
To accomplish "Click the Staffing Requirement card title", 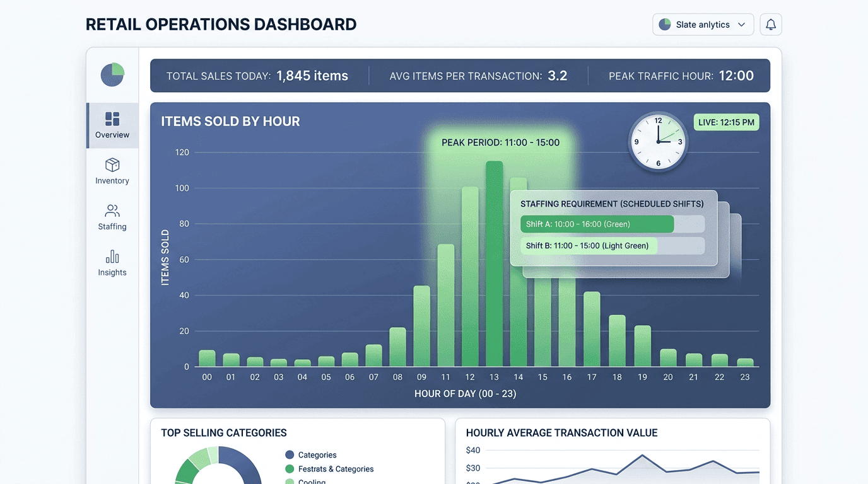I will pyautogui.click(x=612, y=204).
